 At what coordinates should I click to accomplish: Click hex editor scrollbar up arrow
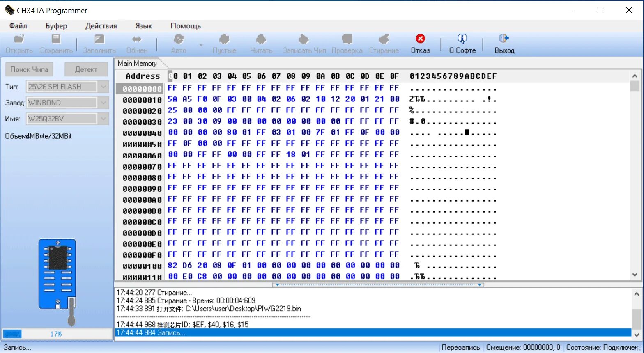click(635, 76)
